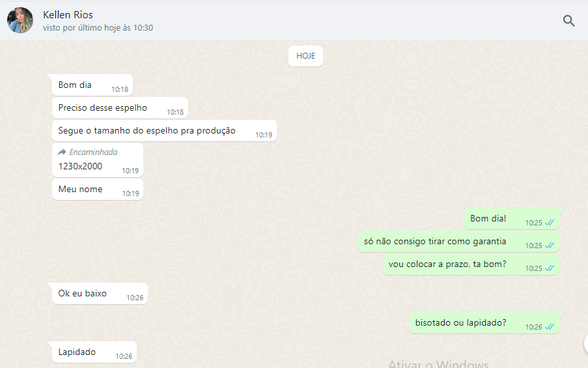Click the sent 'bisotado ou lapidado?' message text

[x=460, y=322]
